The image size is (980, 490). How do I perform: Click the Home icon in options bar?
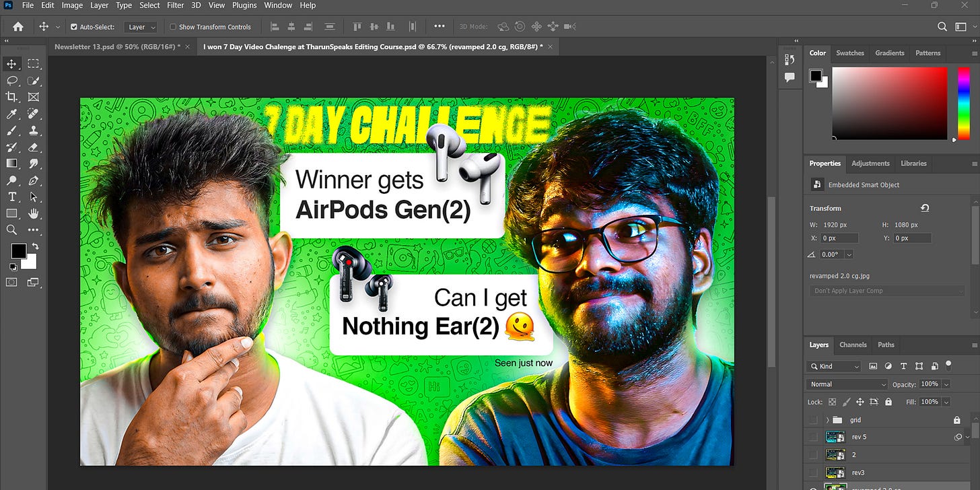18,27
